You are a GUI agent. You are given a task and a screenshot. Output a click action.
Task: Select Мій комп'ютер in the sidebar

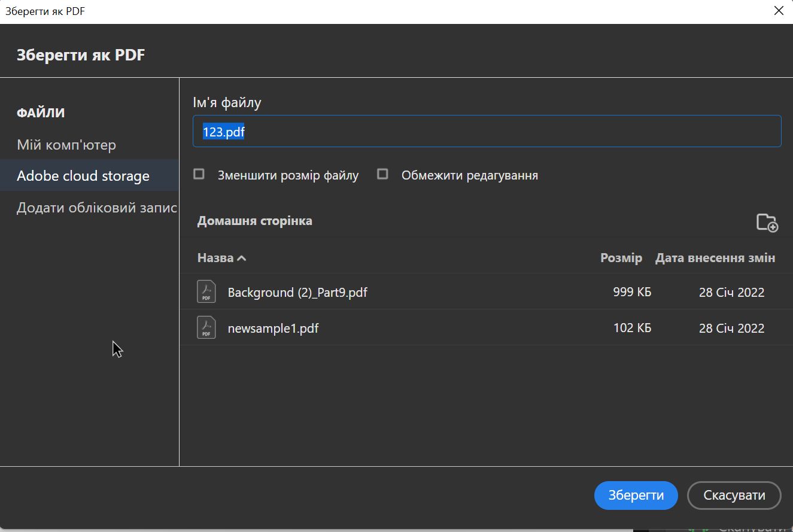click(66, 145)
